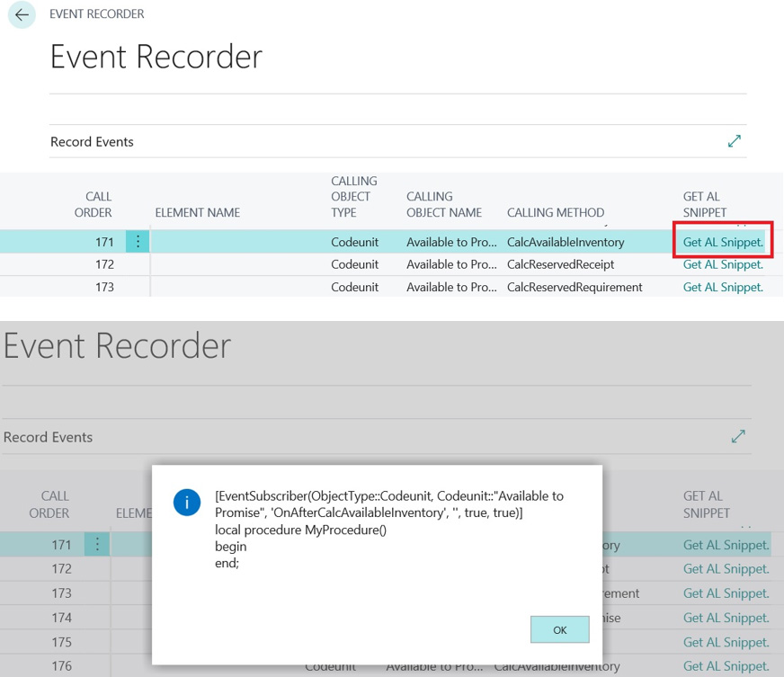The height and width of the screenshot is (677, 784).
Task: Expand Record Events section in dimmed lower page
Action: tap(738, 437)
